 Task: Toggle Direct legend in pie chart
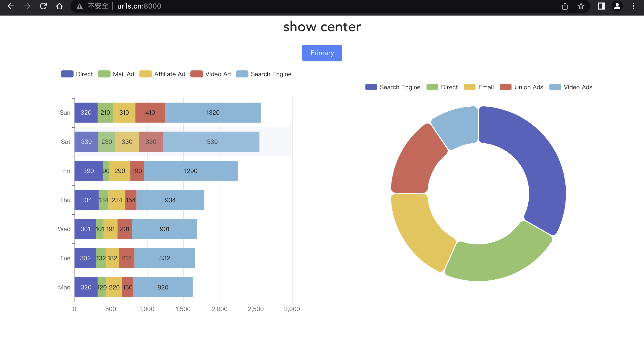[442, 87]
